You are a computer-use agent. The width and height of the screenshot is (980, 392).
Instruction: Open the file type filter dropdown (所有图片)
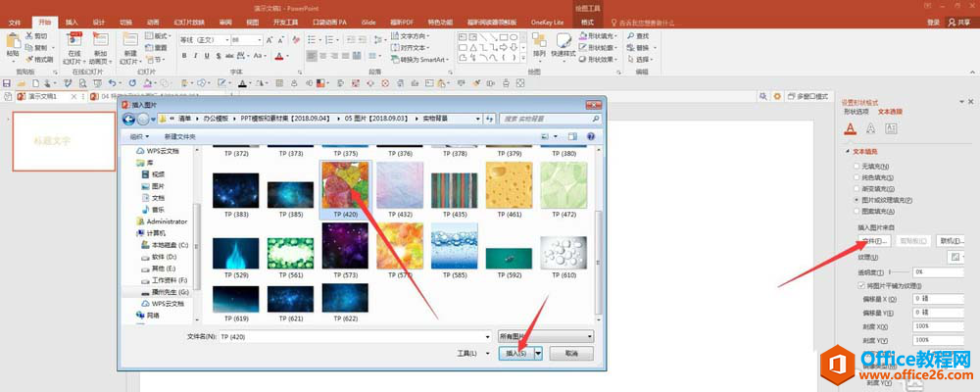[546, 336]
